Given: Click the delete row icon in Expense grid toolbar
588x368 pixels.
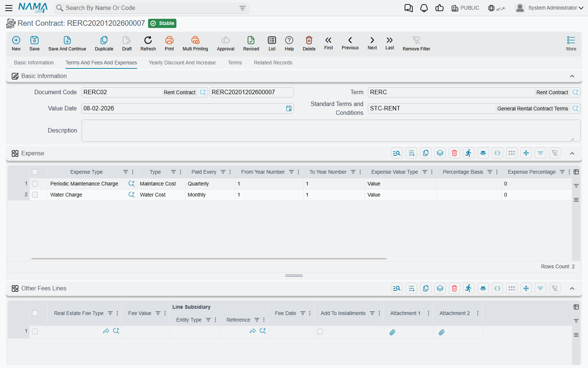Looking at the screenshot, I should [x=455, y=153].
